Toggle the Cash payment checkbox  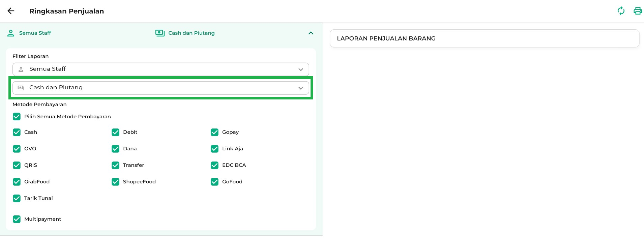17,132
